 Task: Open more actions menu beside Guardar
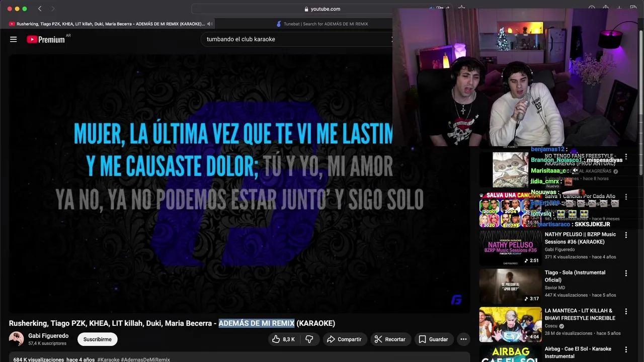pos(463,339)
